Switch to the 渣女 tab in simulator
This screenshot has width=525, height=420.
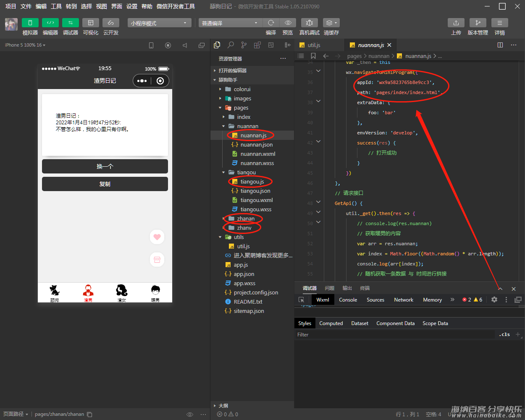(122, 293)
